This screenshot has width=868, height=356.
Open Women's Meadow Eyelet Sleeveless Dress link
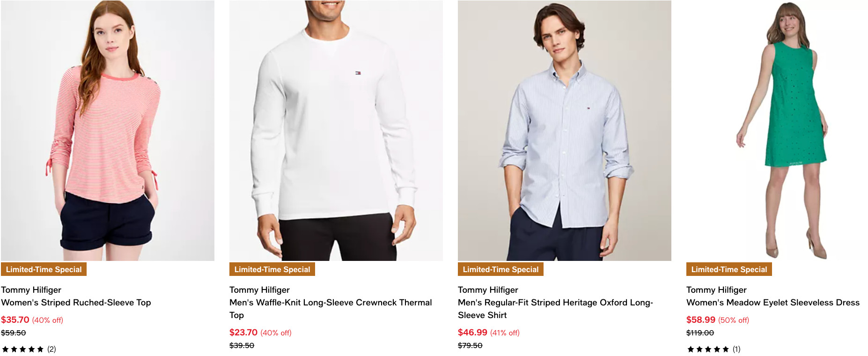pos(772,303)
